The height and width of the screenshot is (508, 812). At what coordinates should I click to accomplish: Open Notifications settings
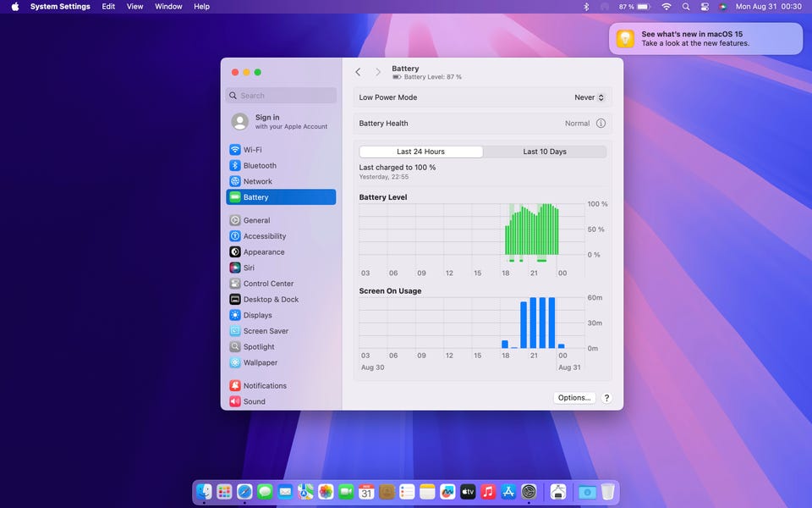(281, 386)
